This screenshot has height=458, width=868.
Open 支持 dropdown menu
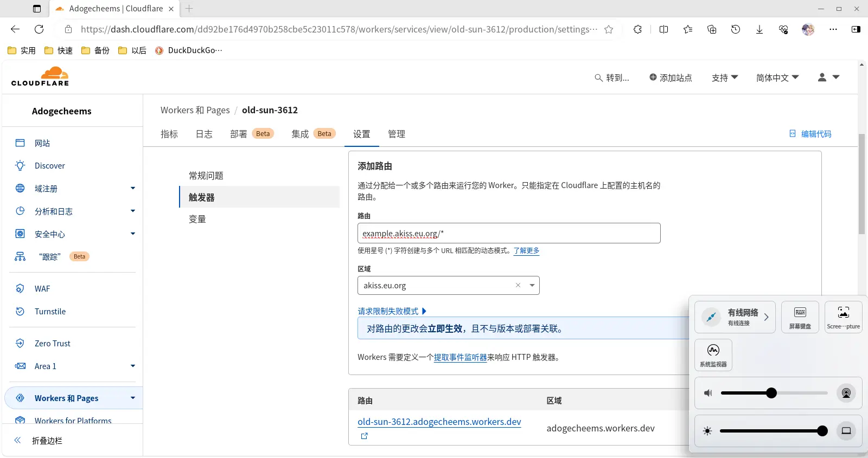pos(725,78)
